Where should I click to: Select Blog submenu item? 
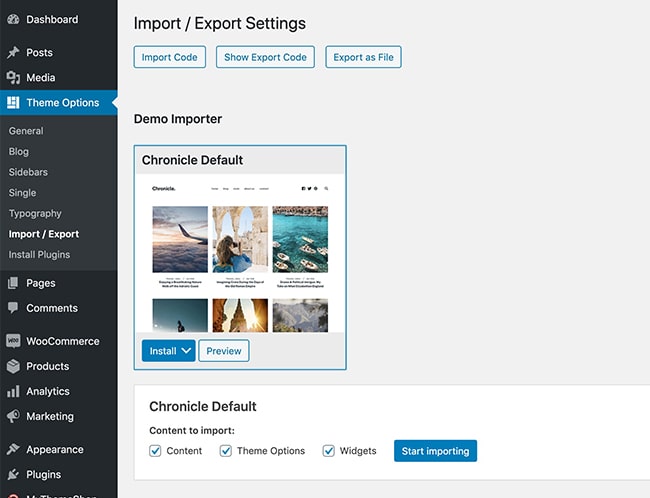pyautogui.click(x=19, y=151)
